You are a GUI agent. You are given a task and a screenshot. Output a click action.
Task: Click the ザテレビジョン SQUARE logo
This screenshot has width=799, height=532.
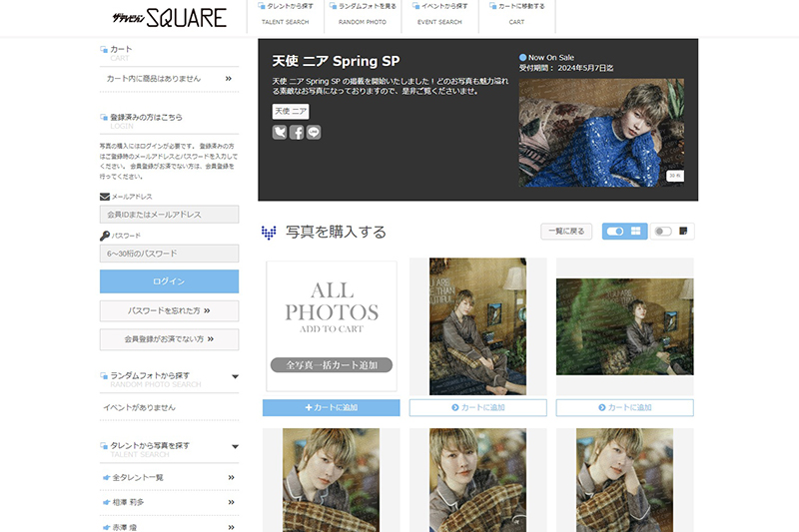click(169, 17)
